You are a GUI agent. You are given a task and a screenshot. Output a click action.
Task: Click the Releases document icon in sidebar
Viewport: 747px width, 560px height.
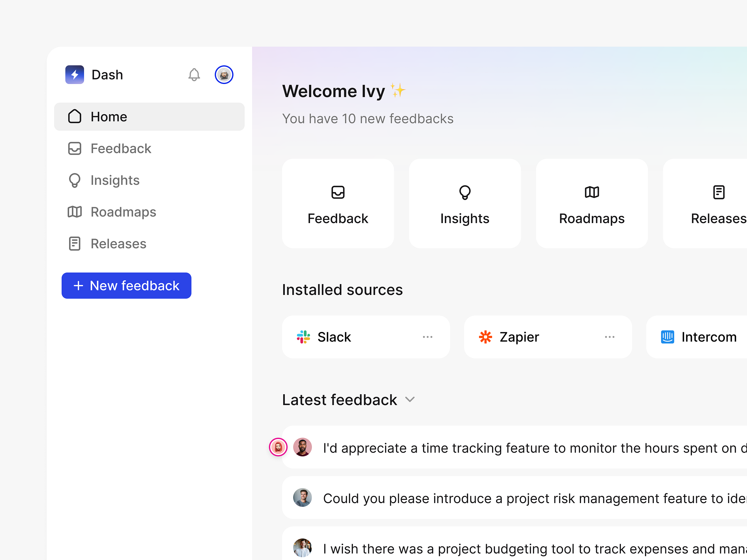[x=75, y=244]
